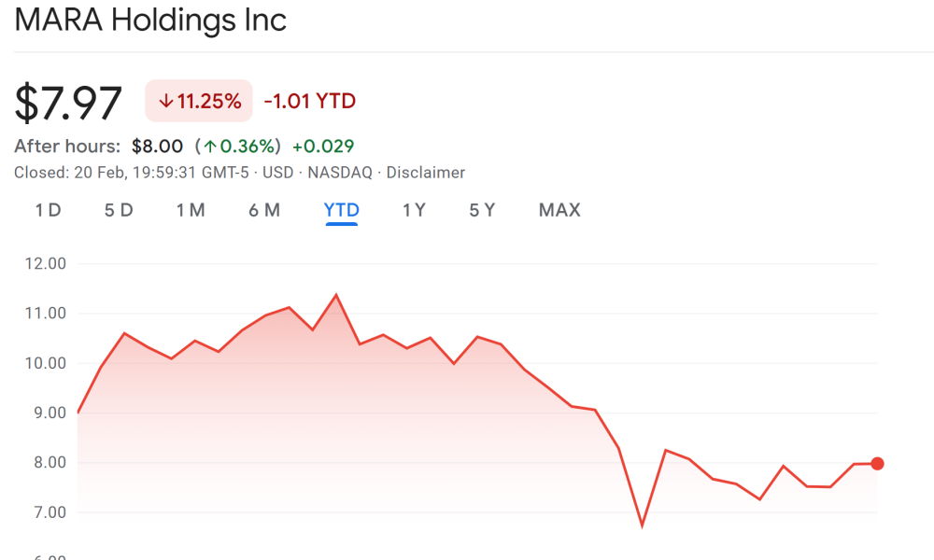The width and height of the screenshot is (934, 560).
Task: Open the Disclaimer link
Action: coord(425,173)
